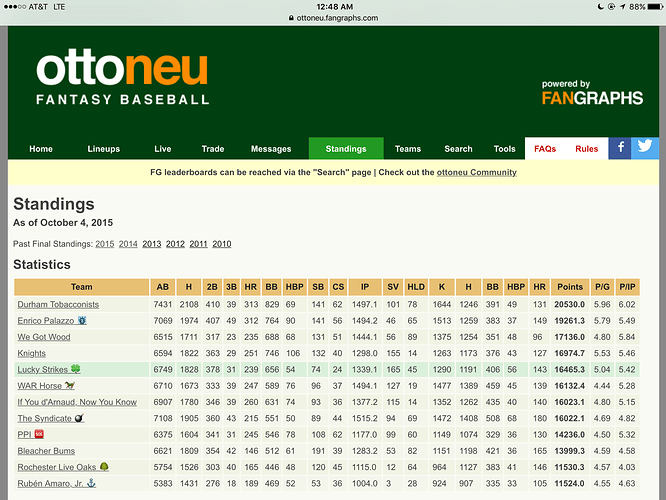
Task: Open If You d'Arnaud, Now You Know team
Action: tap(77, 401)
